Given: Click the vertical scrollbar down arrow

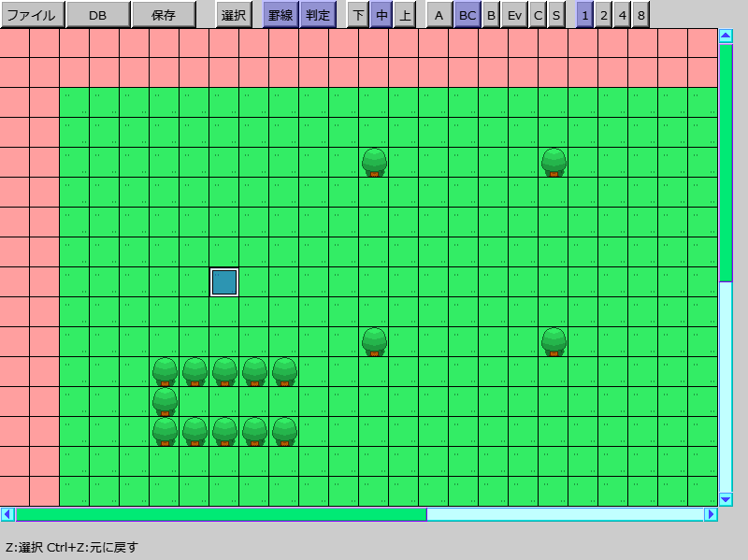Looking at the screenshot, I should click(726, 500).
